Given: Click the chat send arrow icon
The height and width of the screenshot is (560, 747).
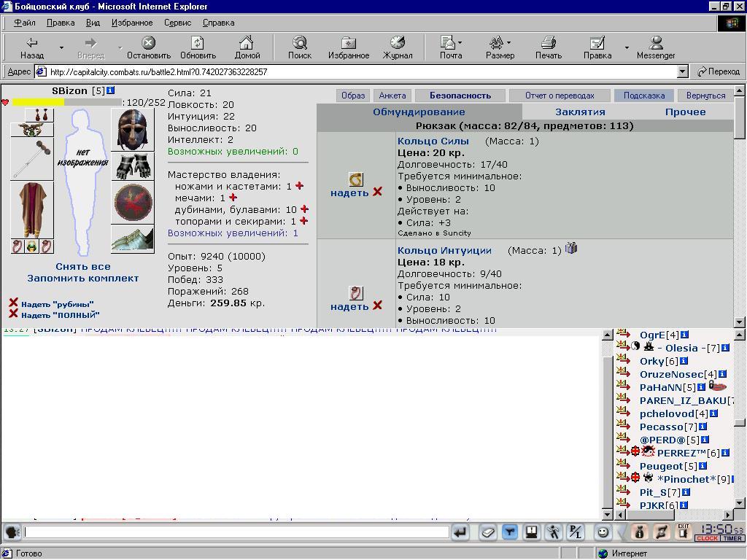Looking at the screenshot, I should 460,532.
